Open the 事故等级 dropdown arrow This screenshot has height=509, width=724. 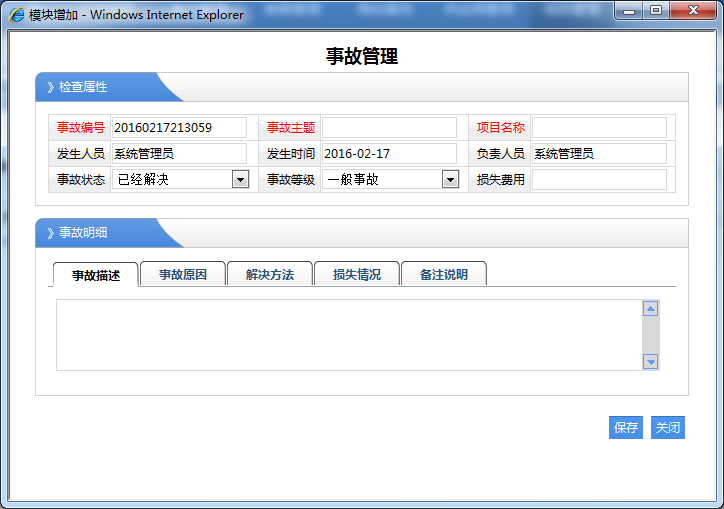point(450,180)
